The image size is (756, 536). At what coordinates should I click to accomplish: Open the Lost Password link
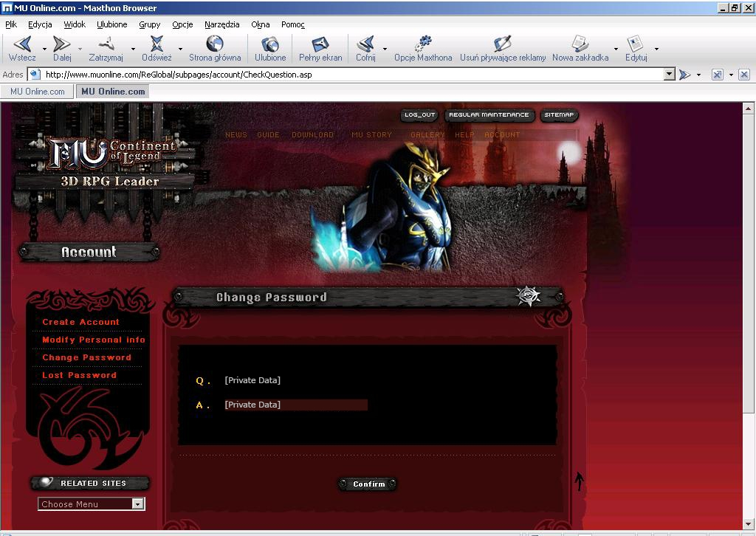(x=79, y=376)
